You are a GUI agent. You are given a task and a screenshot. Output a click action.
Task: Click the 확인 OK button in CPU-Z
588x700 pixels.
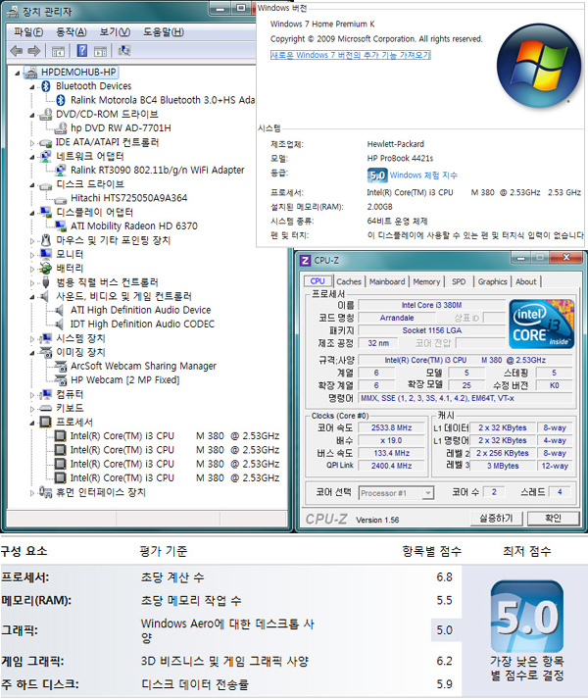click(553, 518)
